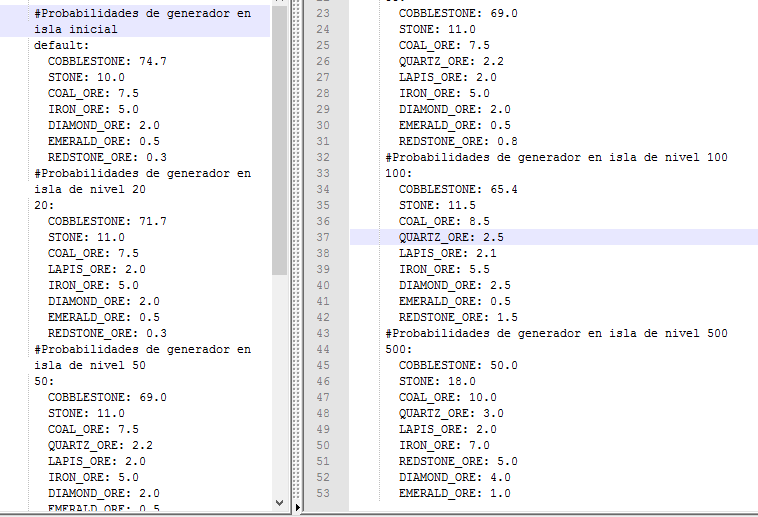Click 'LAPIS_ORE: 2.0' under the 20 section
The image size is (758, 517).
[x=97, y=269]
